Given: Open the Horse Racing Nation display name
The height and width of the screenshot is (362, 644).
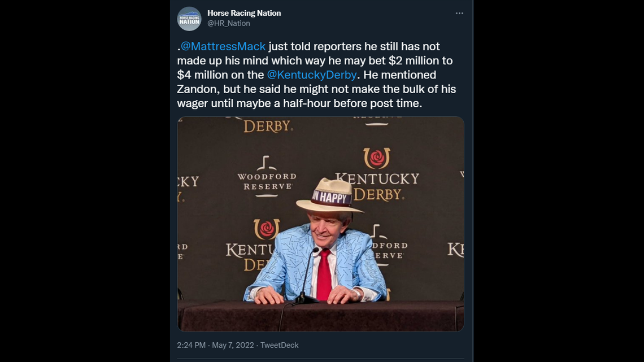Looking at the screenshot, I should (245, 13).
